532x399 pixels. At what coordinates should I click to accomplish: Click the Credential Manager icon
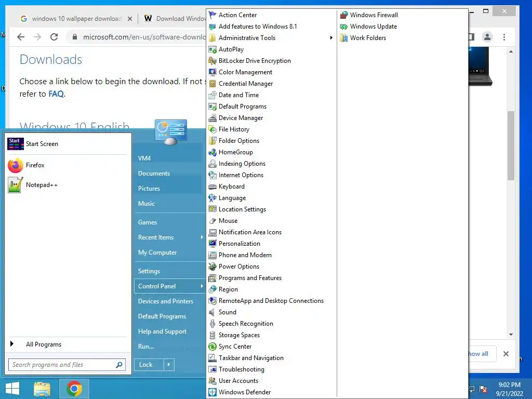(x=212, y=84)
